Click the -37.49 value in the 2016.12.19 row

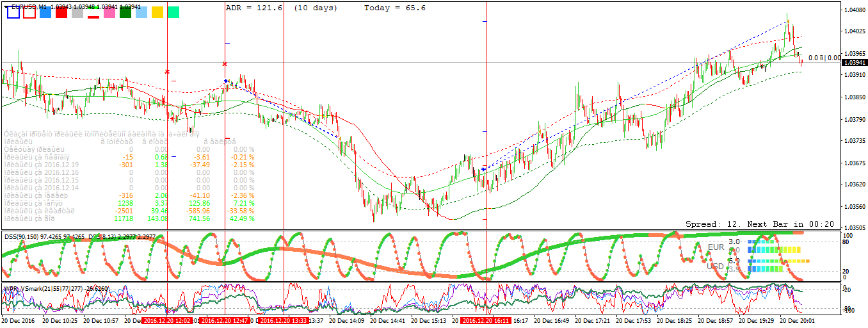[200, 165]
